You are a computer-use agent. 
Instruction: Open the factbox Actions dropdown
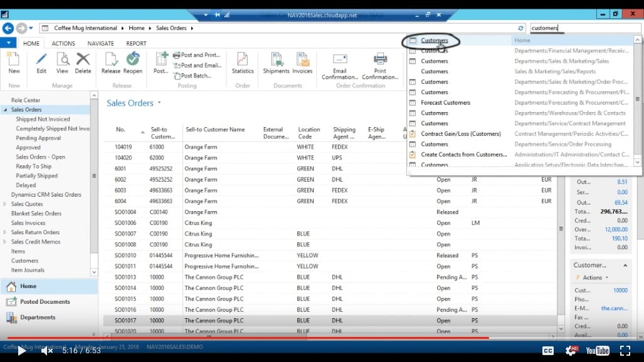click(593, 277)
